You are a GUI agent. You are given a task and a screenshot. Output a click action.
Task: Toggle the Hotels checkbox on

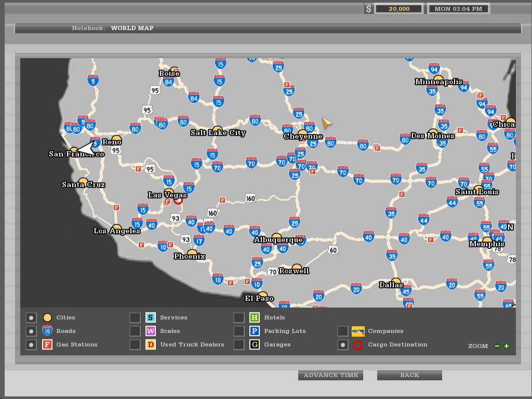238,317
